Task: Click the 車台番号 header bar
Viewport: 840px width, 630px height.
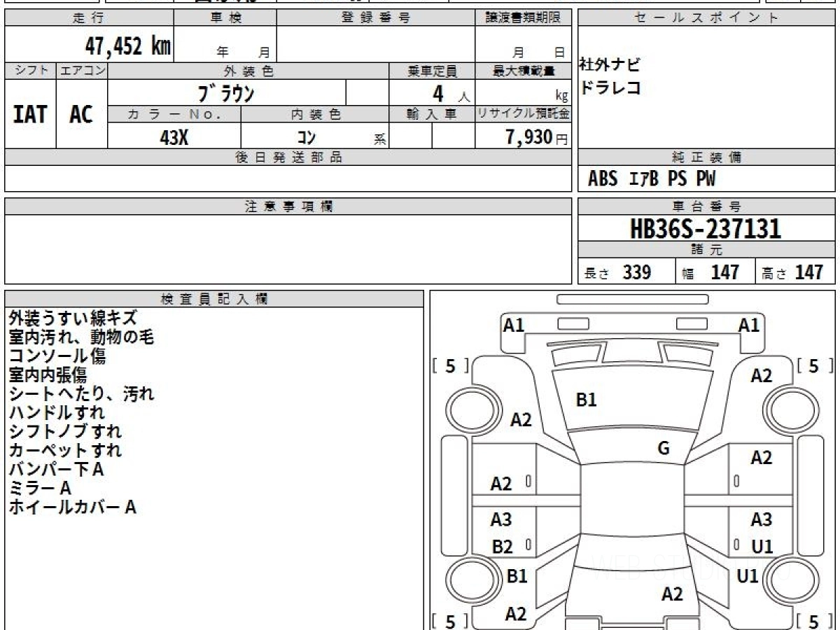Action: click(706, 206)
